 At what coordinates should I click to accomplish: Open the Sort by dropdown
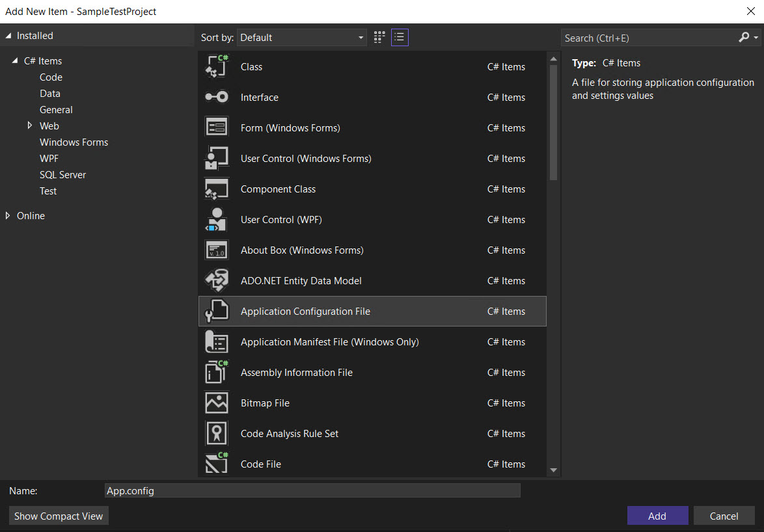301,37
